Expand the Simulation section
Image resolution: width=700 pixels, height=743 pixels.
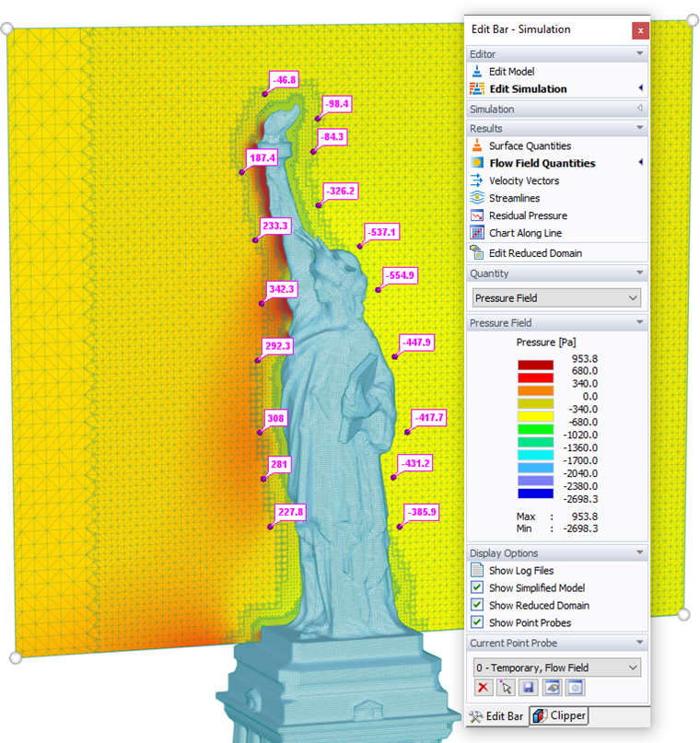tap(639, 109)
